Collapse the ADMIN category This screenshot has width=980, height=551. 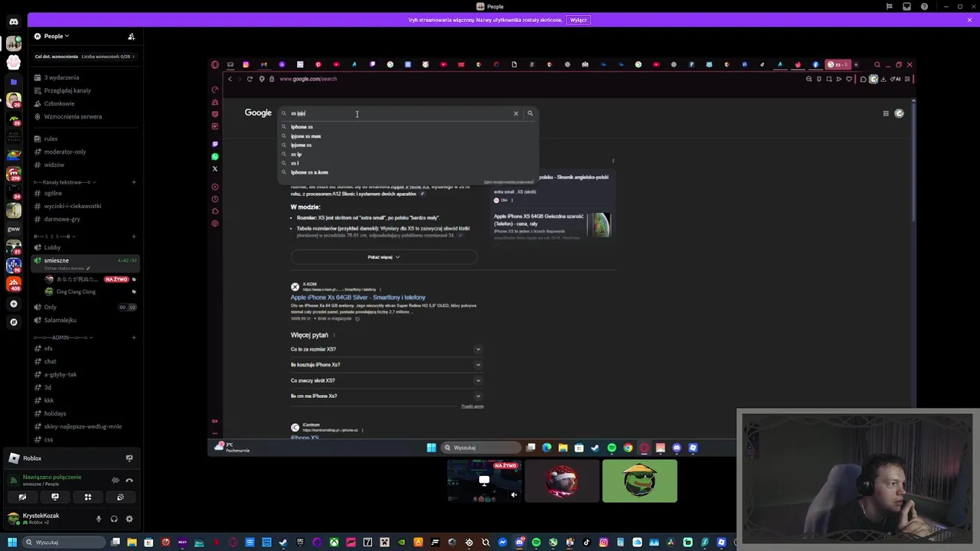click(63, 337)
